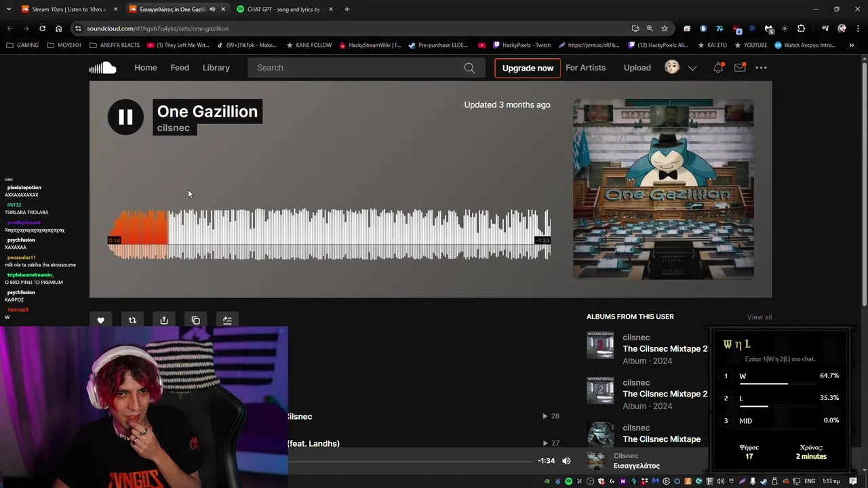868x488 pixels.
Task: Open ΑΝΕΡΓΑ REACTS bookmarks folder
Action: click(x=114, y=45)
